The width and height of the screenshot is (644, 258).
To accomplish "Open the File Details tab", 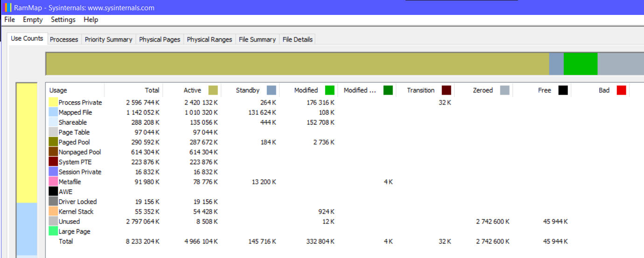I will 297,40.
